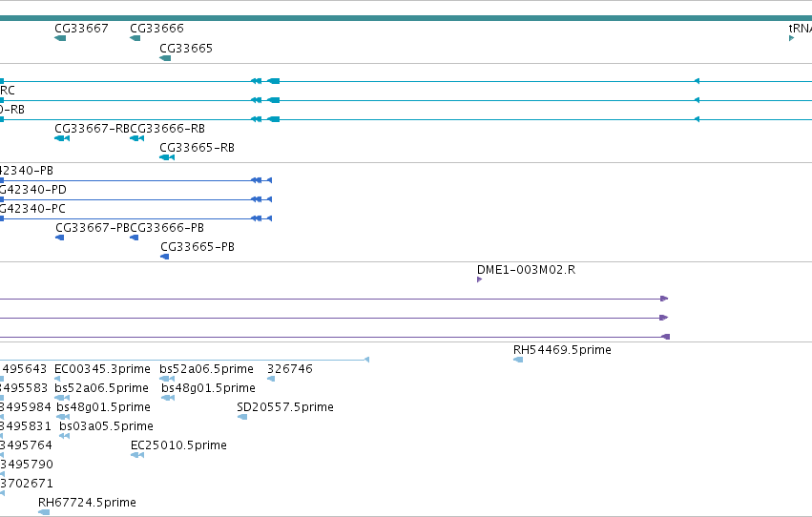
Task: Click protein label CG33666-PB
Action: tap(167, 228)
